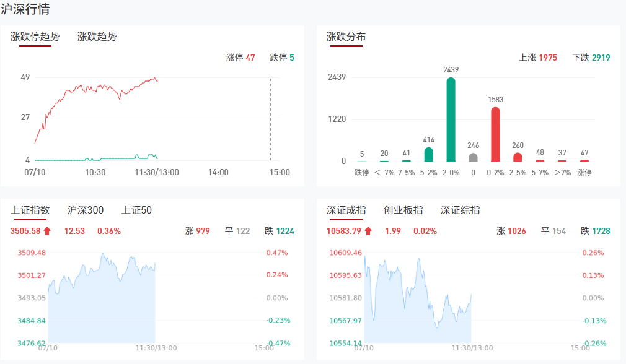The image size is (626, 364).
Task: Click red up arrow beside 10583.79
Action: [x=368, y=232]
